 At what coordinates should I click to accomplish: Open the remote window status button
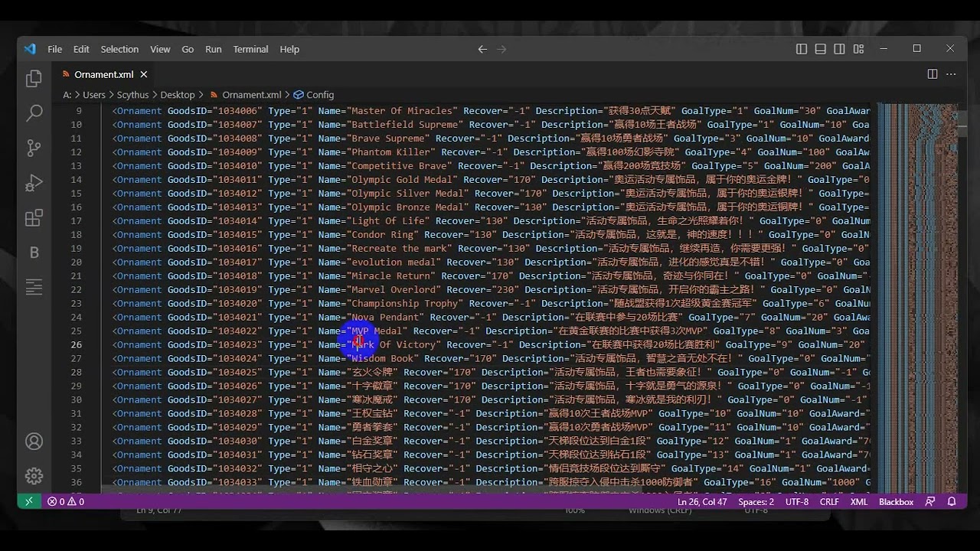point(28,502)
